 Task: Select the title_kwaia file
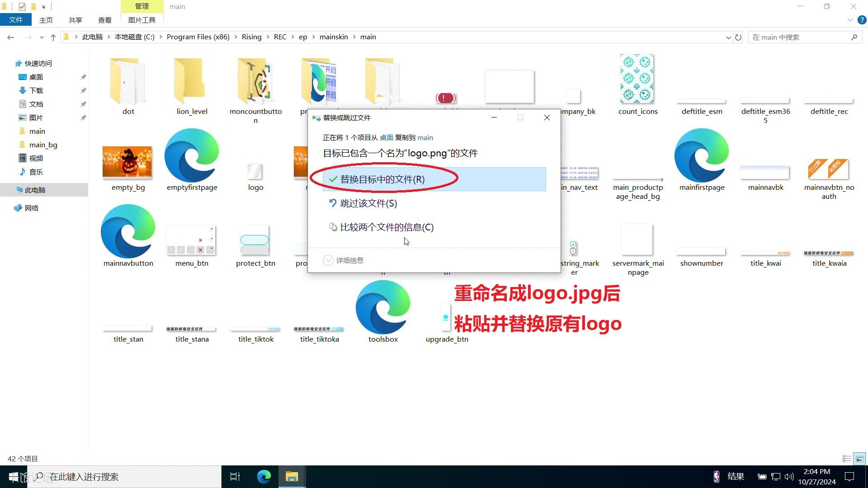[829, 258]
